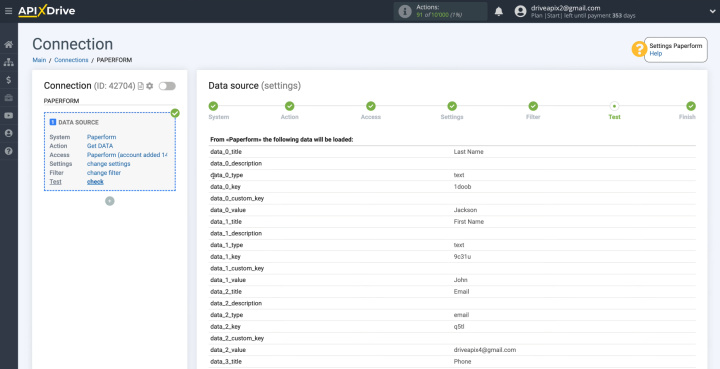720x369 pixels.
Task: Click the Connections breadcrumb link
Action: pos(71,60)
